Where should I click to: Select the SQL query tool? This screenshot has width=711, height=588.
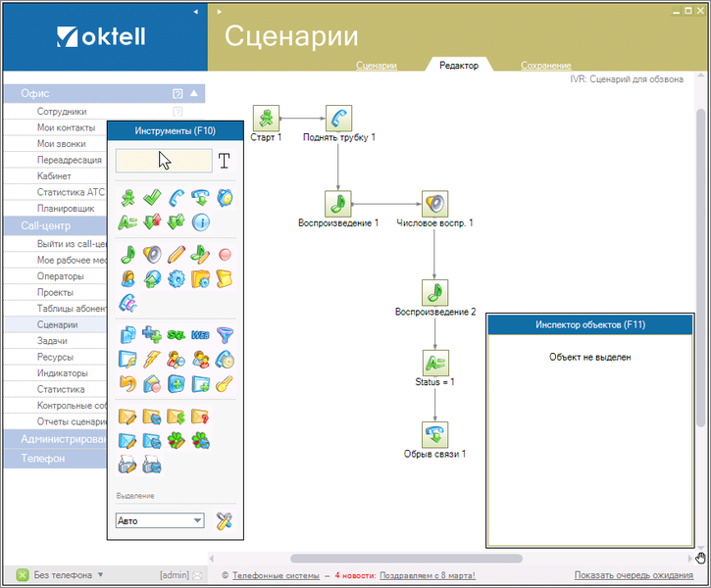[x=177, y=335]
